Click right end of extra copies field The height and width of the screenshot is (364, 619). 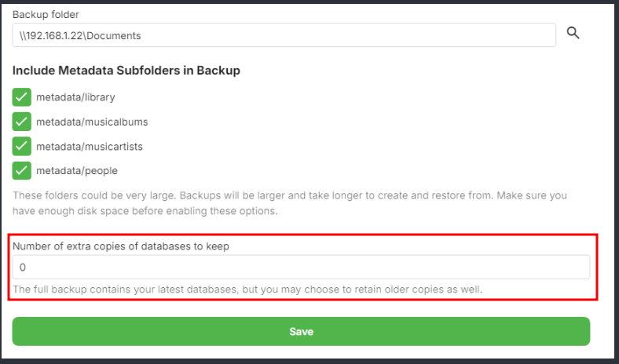pos(577,268)
